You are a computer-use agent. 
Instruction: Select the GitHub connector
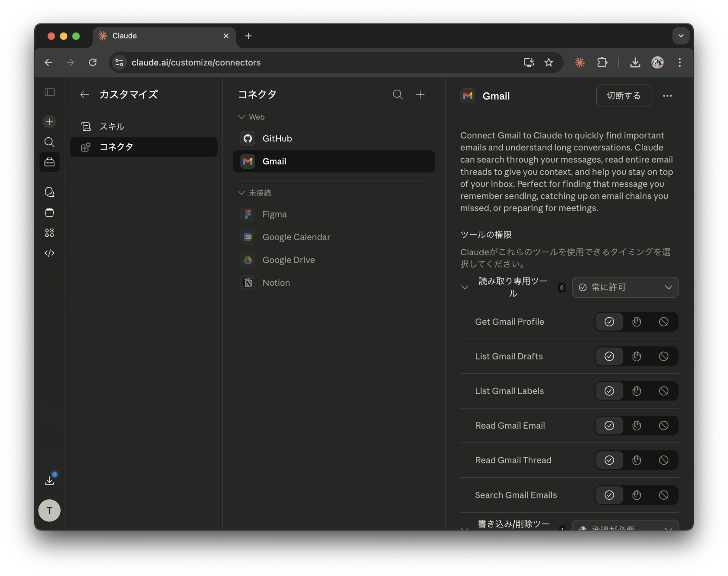(x=277, y=139)
